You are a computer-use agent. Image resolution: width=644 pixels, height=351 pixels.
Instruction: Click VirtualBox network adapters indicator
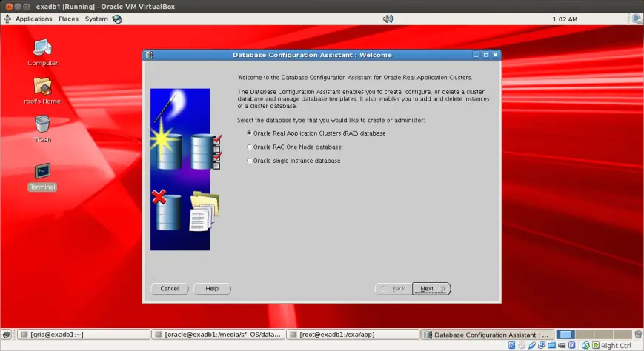[542, 345]
